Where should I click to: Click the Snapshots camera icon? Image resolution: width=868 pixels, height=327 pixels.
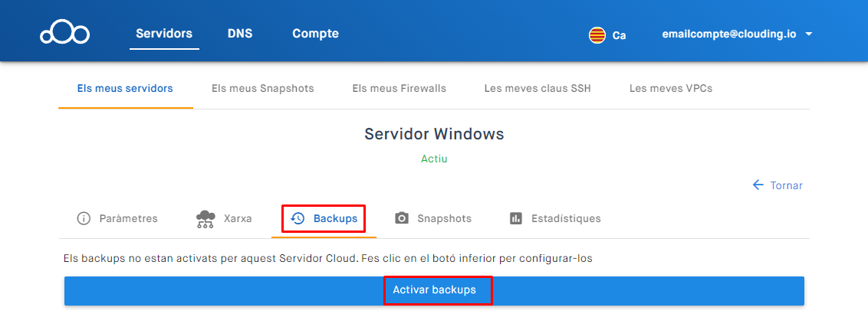(402, 218)
